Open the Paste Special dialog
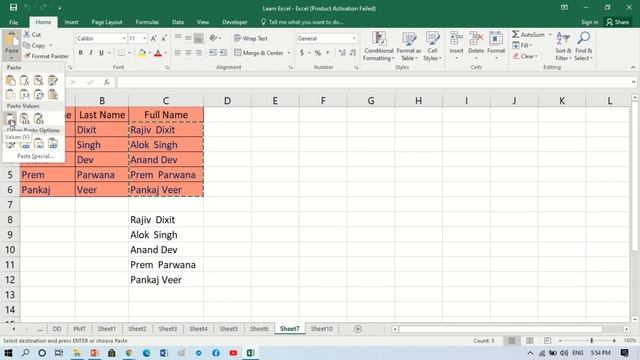The width and height of the screenshot is (640, 360). [35, 156]
